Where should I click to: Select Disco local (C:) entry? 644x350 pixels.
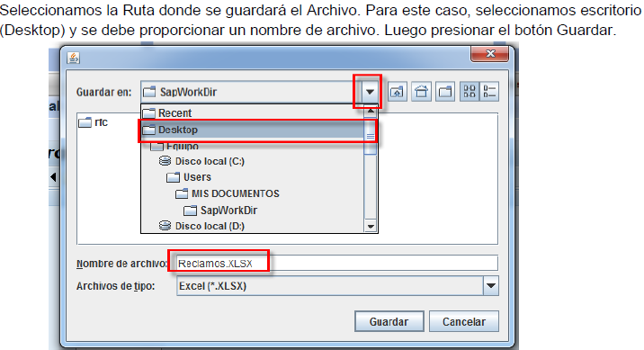(253, 161)
